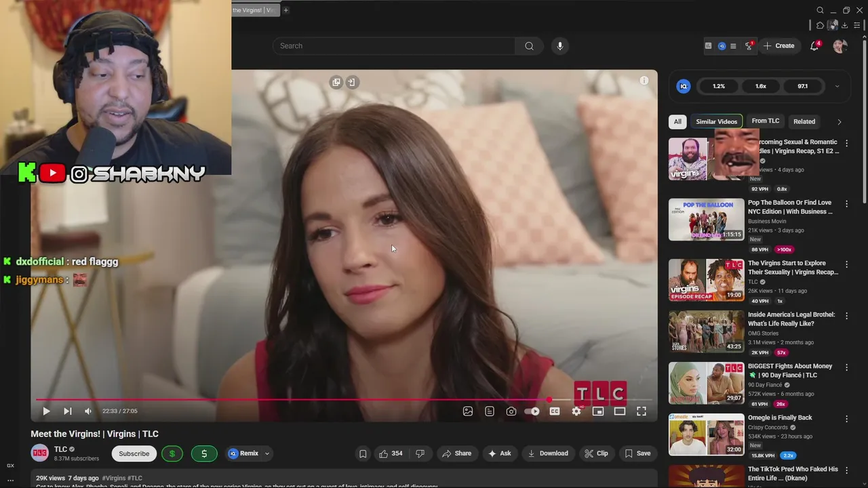Open options for Virgins Start to Explore video

846,264
